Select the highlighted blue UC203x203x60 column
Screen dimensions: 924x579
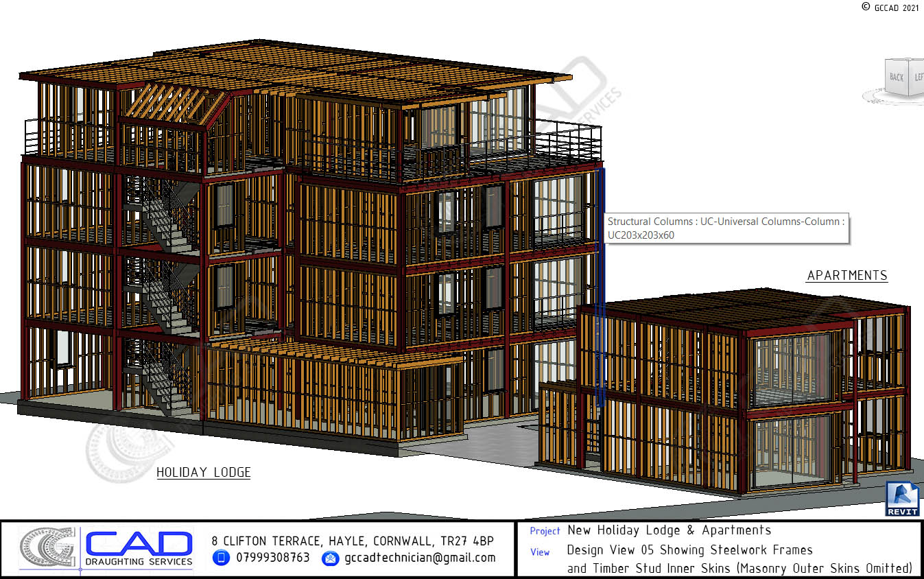[602, 288]
